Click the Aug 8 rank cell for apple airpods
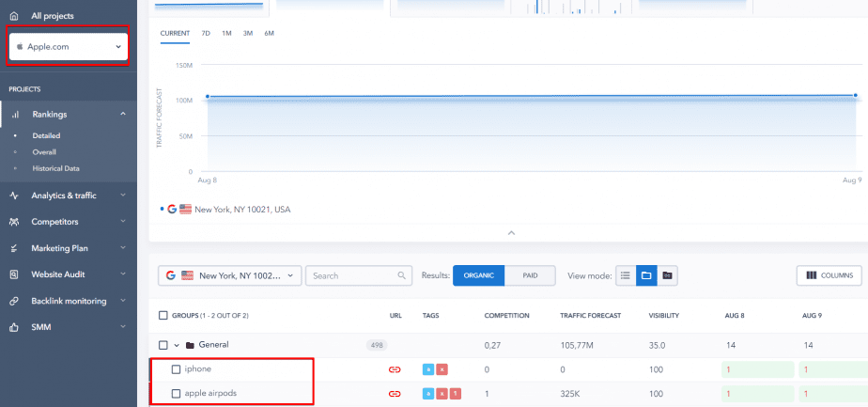 758,394
